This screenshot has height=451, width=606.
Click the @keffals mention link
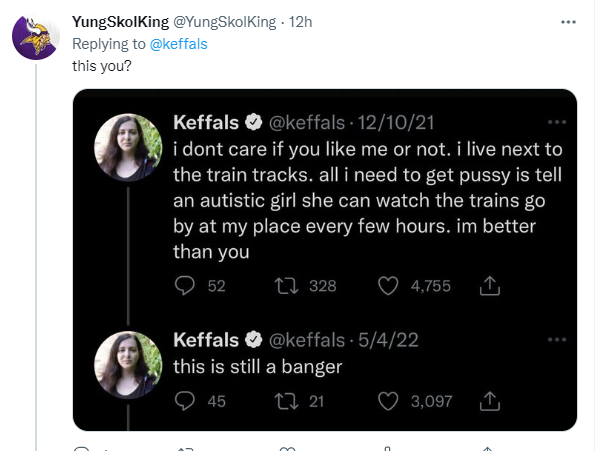click(178, 44)
